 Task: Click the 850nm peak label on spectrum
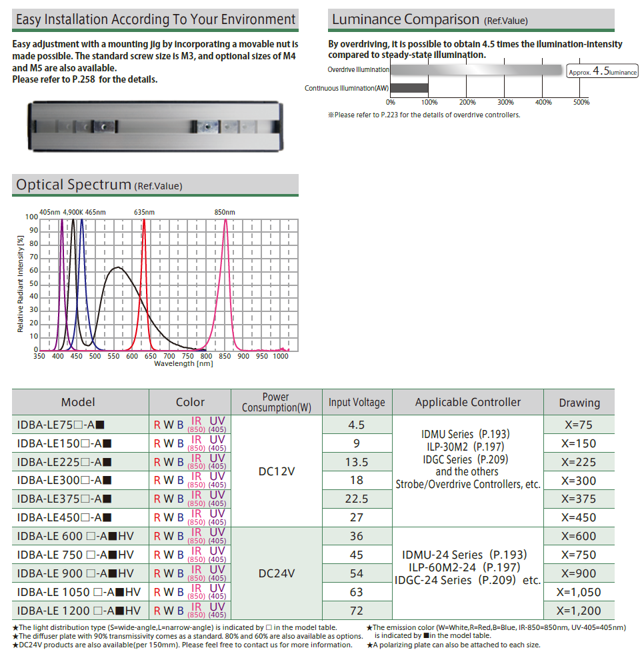(x=225, y=212)
